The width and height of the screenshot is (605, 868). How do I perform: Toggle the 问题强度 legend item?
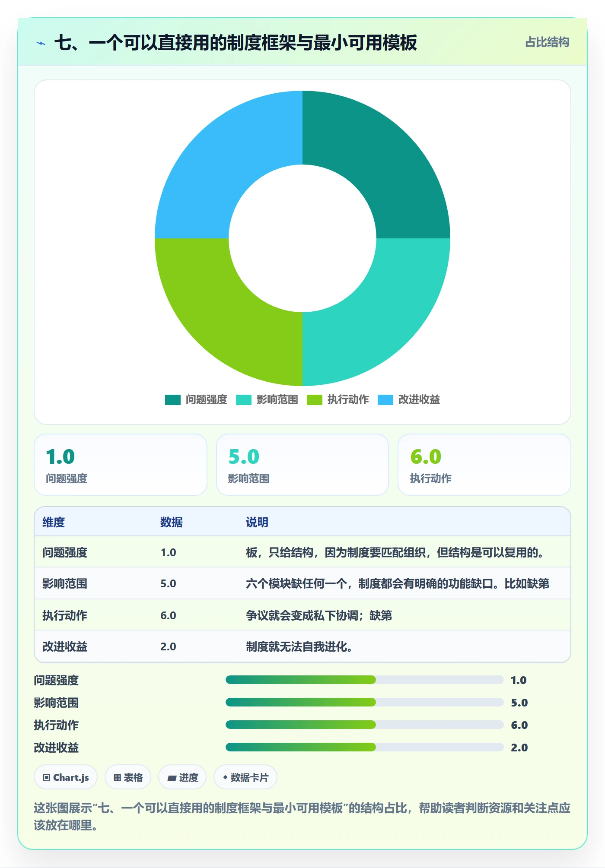[x=196, y=399]
